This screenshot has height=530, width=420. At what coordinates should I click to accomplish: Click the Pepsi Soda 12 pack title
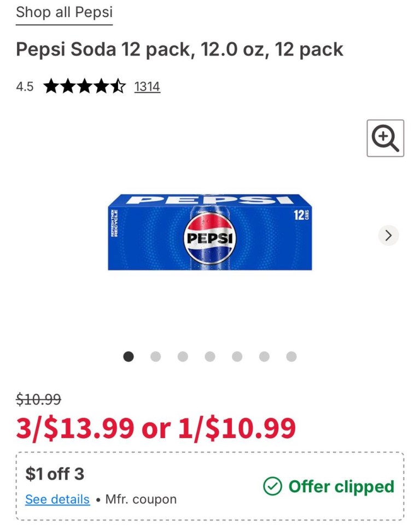pos(179,50)
